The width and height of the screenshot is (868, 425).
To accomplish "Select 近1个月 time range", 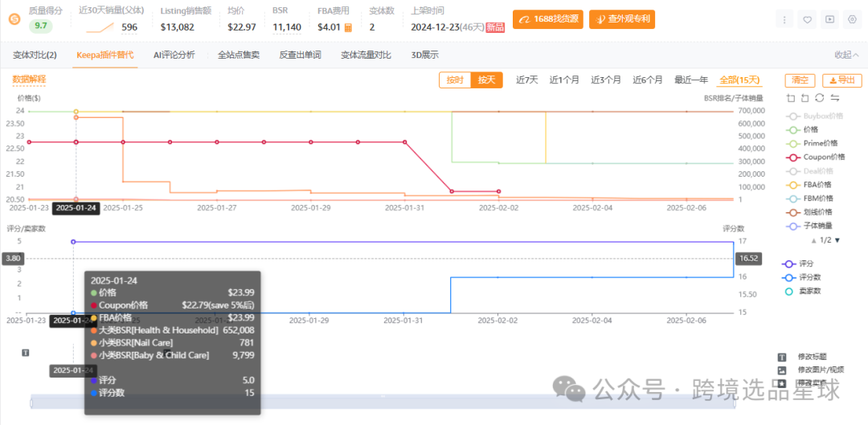I will (564, 80).
